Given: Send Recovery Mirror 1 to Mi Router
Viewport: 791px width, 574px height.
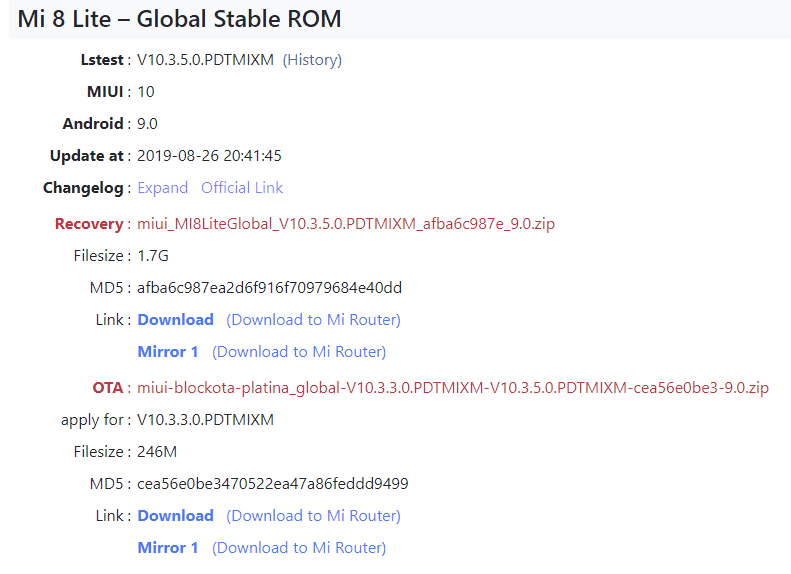Looking at the screenshot, I should (299, 352).
